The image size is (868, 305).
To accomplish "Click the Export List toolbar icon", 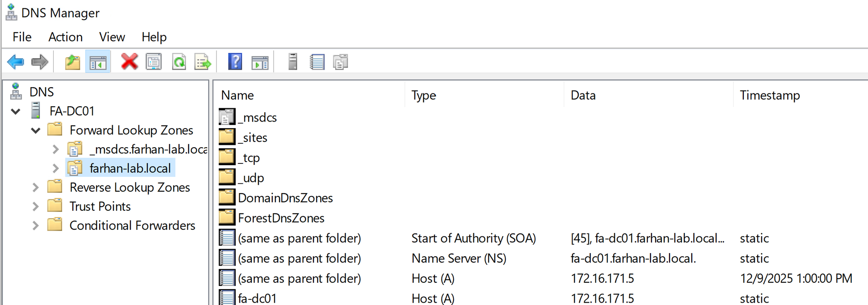I will pyautogui.click(x=203, y=62).
